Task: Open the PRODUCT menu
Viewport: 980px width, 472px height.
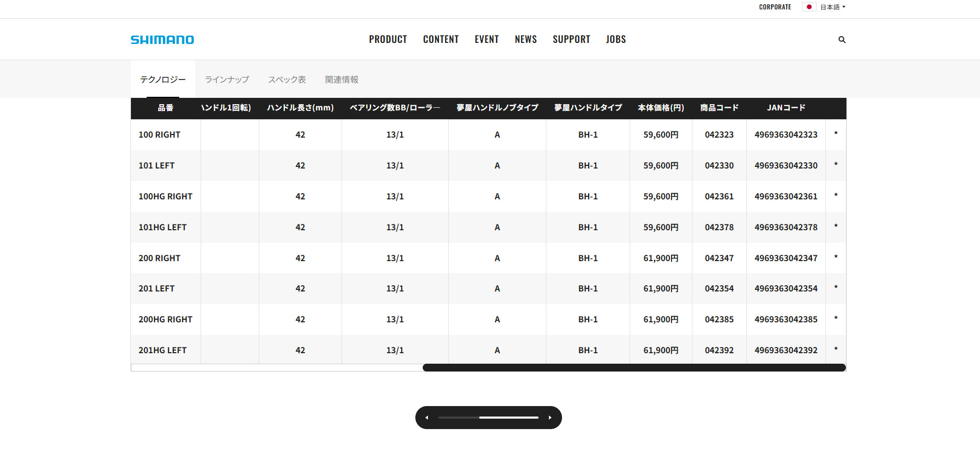Action: [388, 39]
